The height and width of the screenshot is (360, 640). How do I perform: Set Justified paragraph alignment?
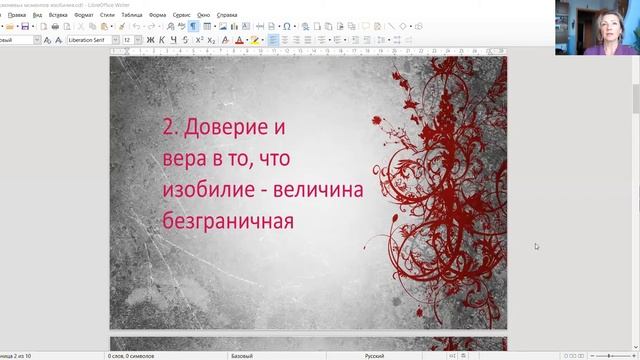coord(308,40)
